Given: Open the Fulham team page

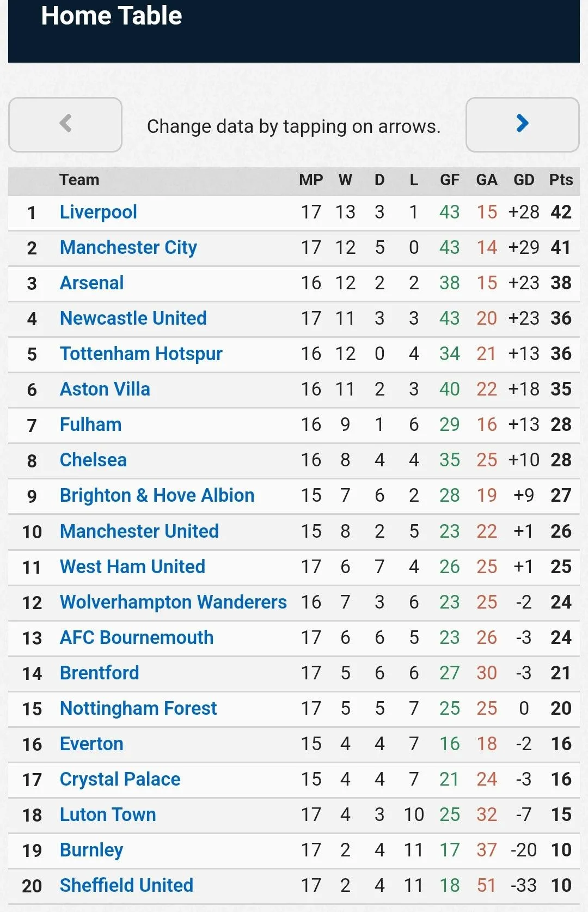Looking at the screenshot, I should [90, 424].
